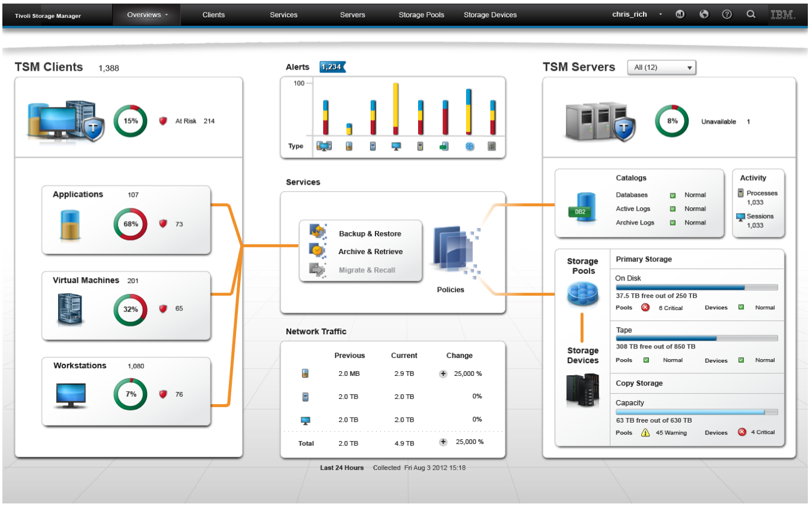Viewport: 812px width, 507px height.
Task: Click plus icon beside Total 25,000 % change
Action: pos(442,442)
